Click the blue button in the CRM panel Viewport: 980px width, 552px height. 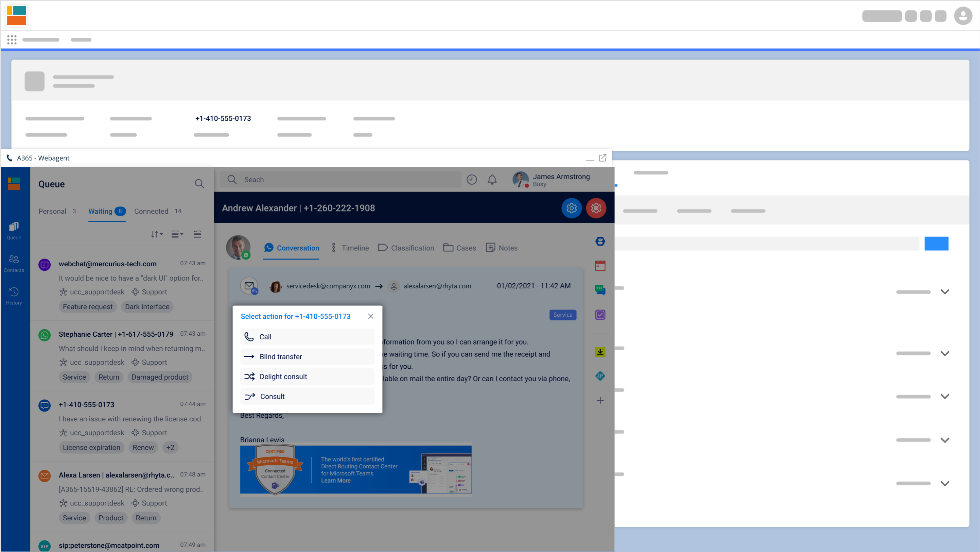point(936,244)
